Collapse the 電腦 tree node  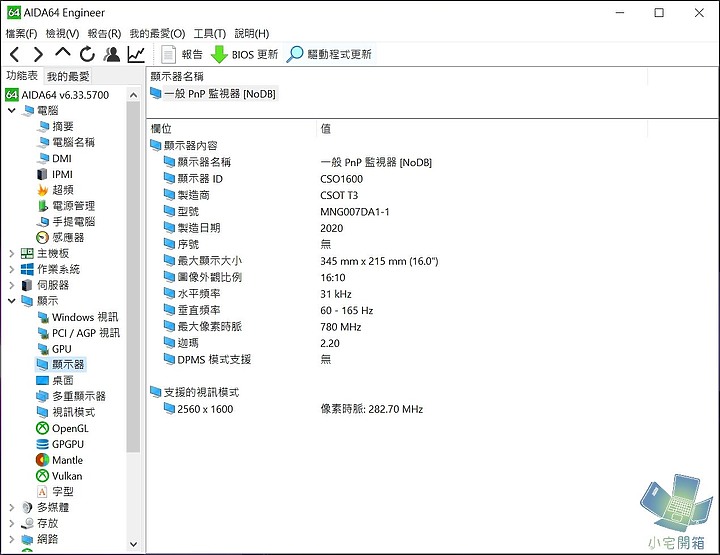click(12, 110)
